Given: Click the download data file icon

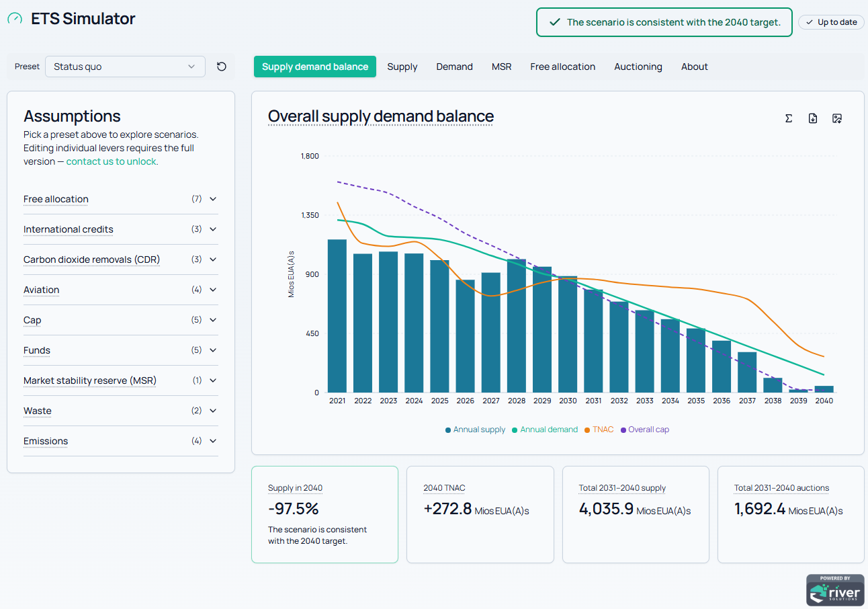Looking at the screenshot, I should pyautogui.click(x=813, y=118).
